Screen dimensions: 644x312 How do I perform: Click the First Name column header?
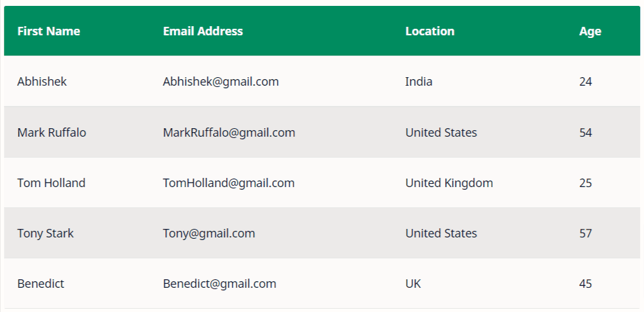(48, 31)
